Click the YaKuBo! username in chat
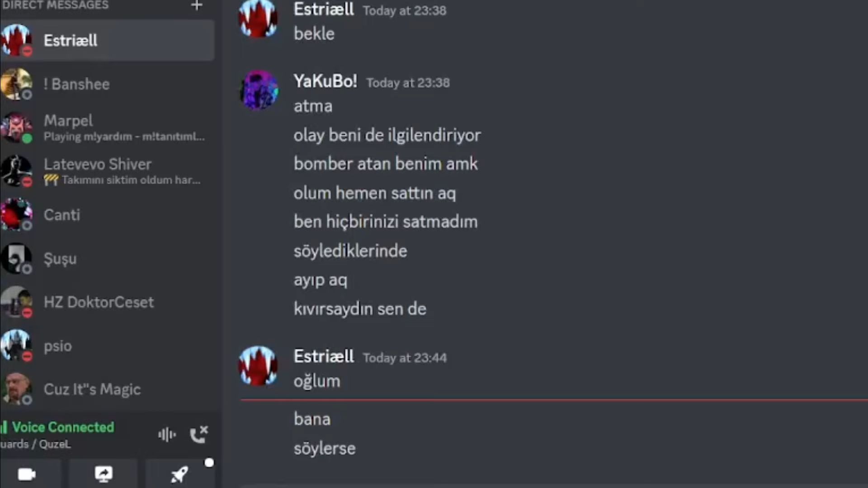Image resolution: width=868 pixels, height=488 pixels. click(x=325, y=81)
